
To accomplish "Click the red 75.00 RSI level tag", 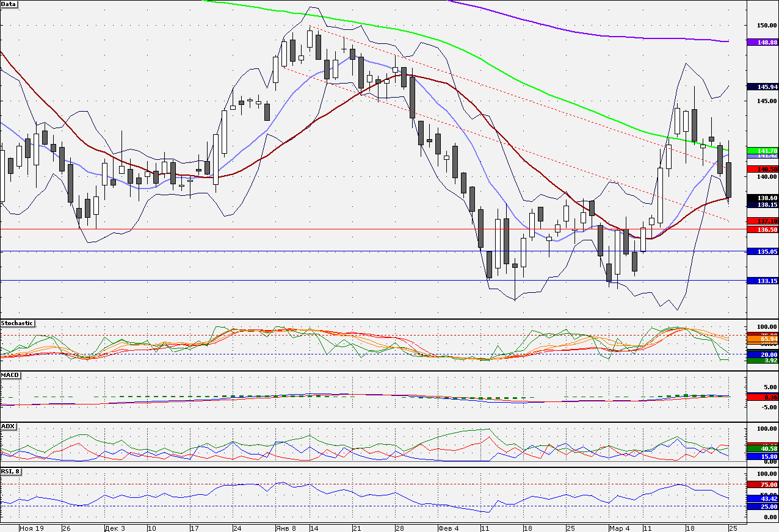I will (x=763, y=484).
